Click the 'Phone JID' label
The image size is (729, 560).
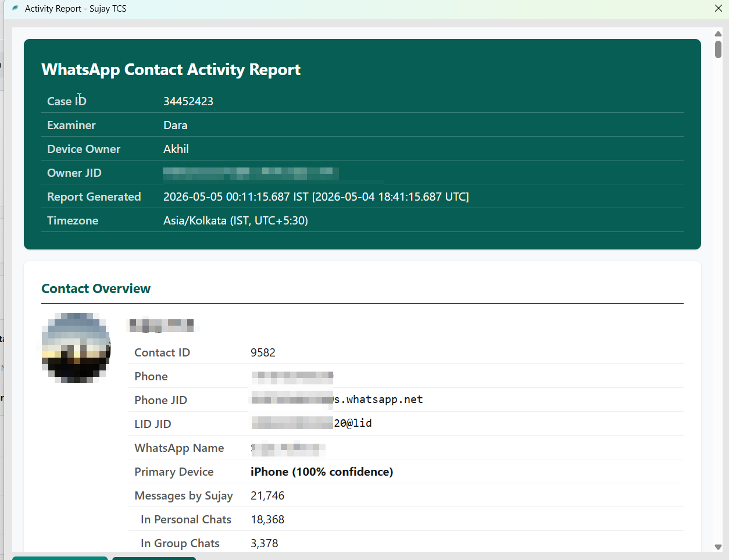coord(161,400)
